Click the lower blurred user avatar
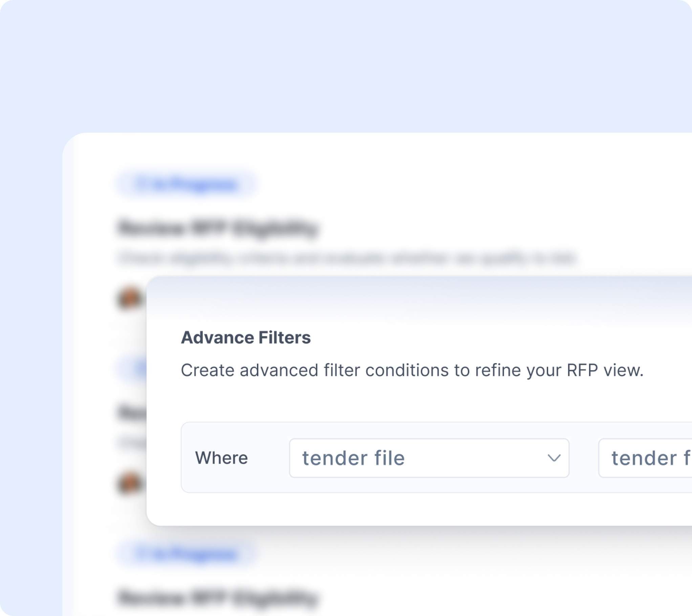 pos(130,483)
